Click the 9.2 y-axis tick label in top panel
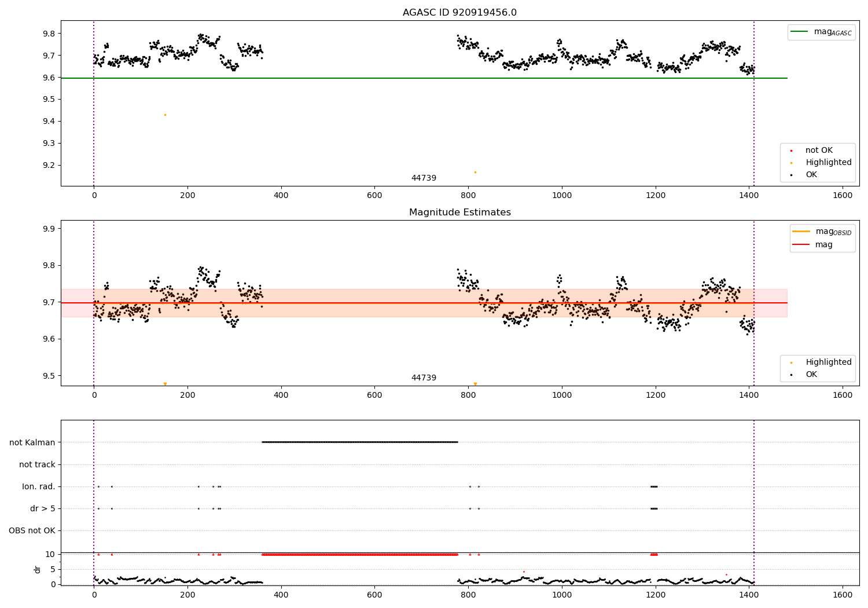868x608 pixels. point(49,165)
